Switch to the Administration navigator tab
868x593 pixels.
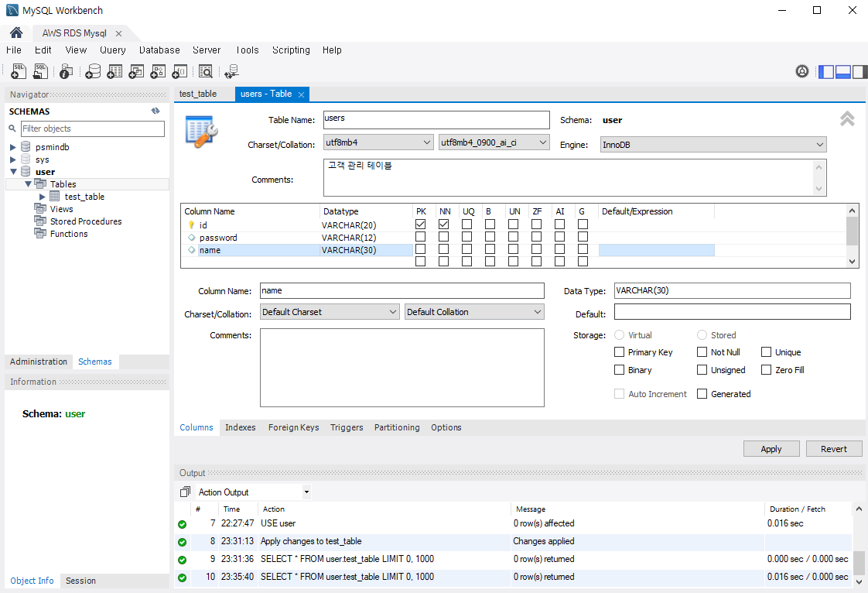click(x=38, y=362)
